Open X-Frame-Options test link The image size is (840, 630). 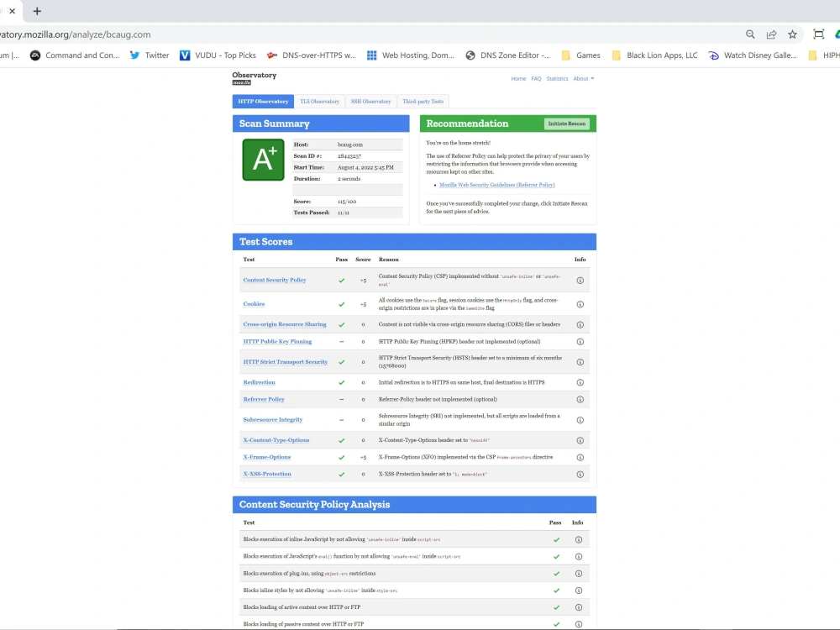click(267, 457)
